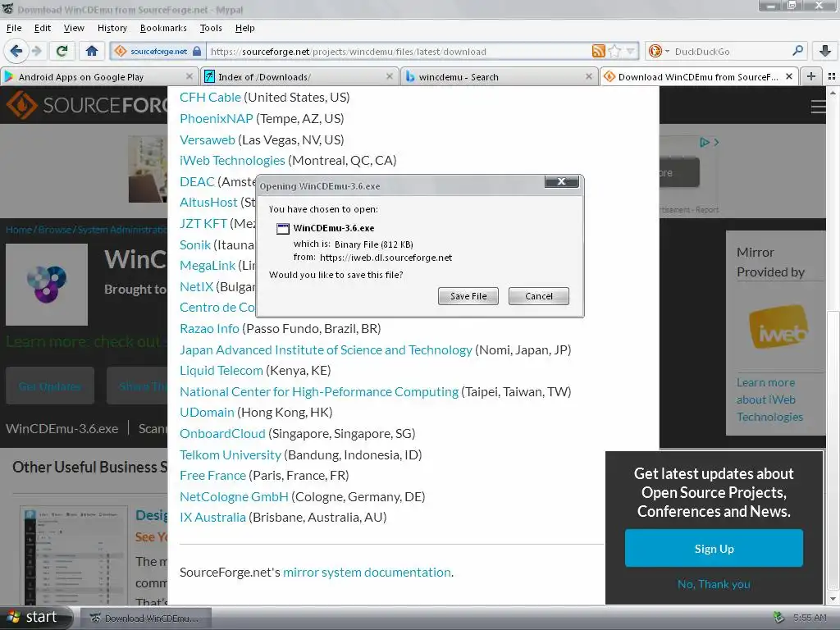This screenshot has width=840, height=630.
Task: Select the PhoenixNAP mirror link
Action: click(217, 118)
